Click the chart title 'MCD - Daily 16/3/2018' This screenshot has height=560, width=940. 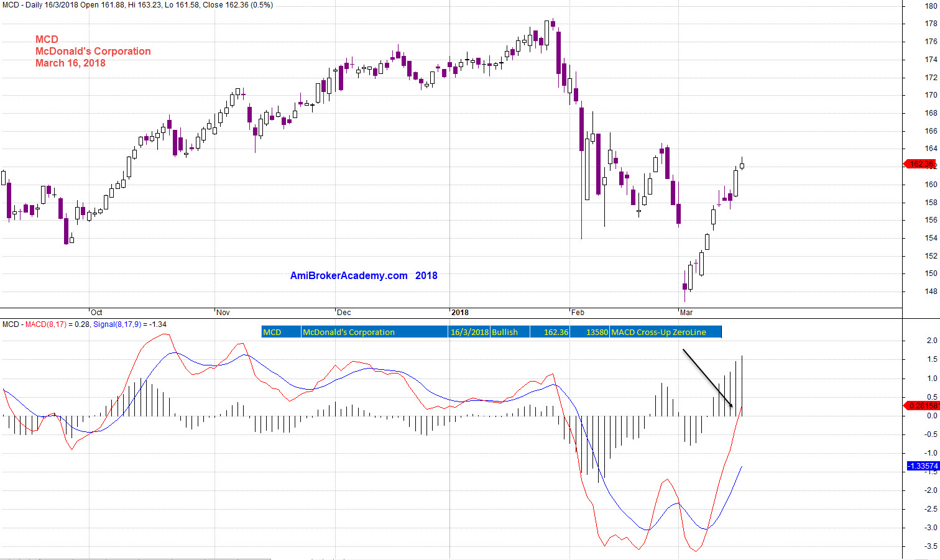click(x=40, y=5)
